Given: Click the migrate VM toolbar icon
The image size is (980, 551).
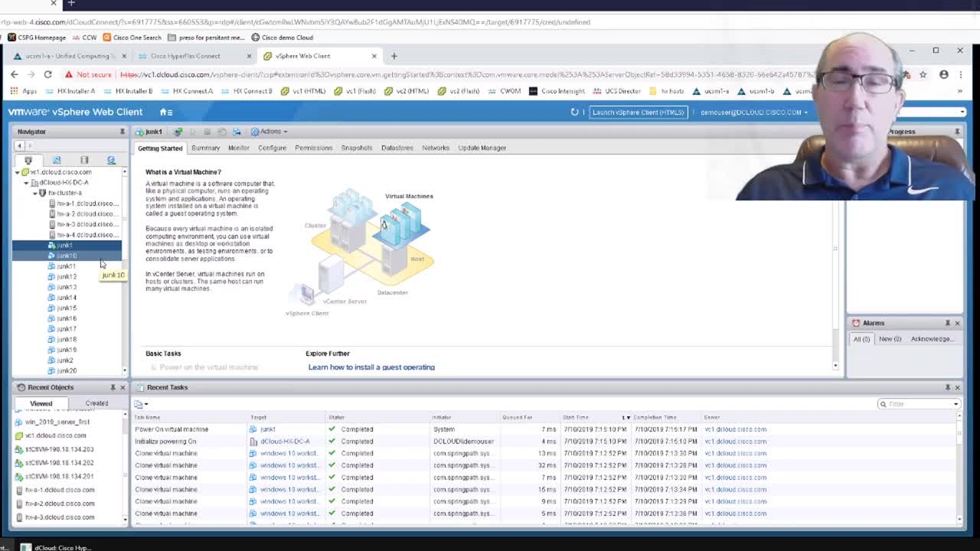Looking at the screenshot, I should point(237,132).
